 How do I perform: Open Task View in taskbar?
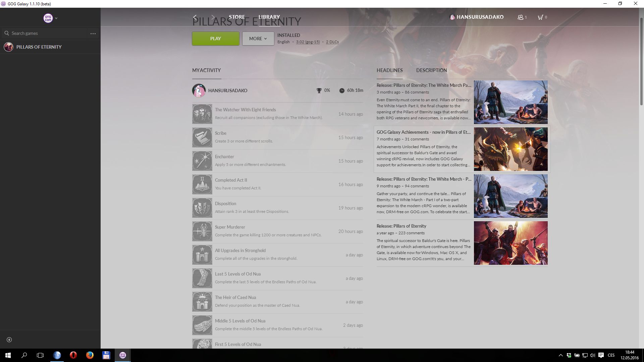click(40, 355)
